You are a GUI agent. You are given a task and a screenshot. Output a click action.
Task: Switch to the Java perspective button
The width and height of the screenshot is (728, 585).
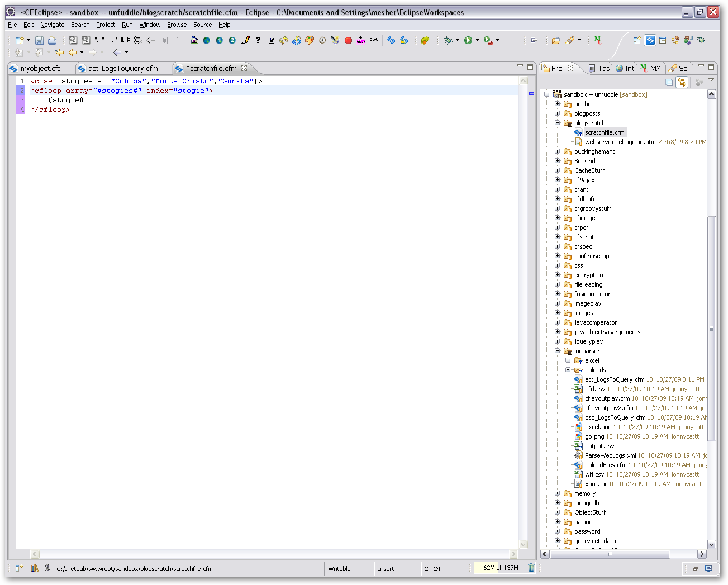coord(688,40)
